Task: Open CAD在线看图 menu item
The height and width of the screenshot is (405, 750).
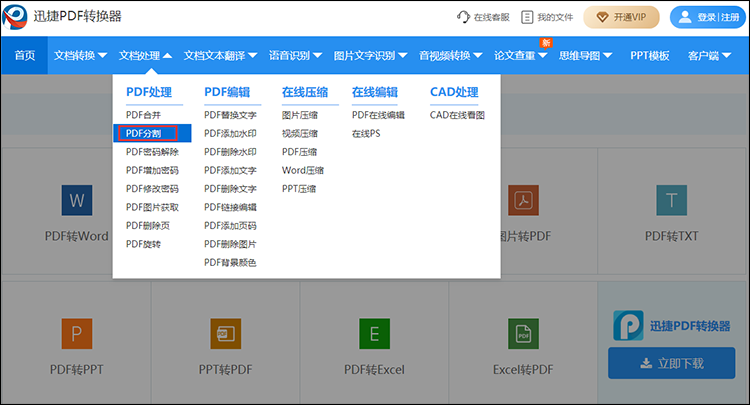Action: pos(457,115)
